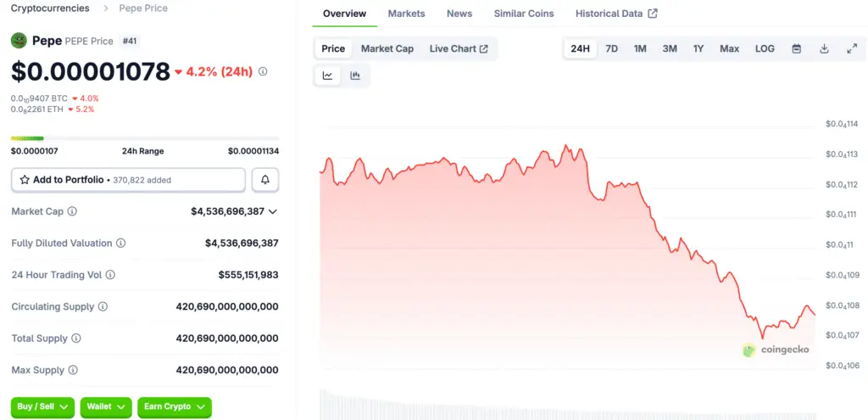Screen dimensions: 868x420
Task: Open the calendar date range picker
Action: coord(797,48)
